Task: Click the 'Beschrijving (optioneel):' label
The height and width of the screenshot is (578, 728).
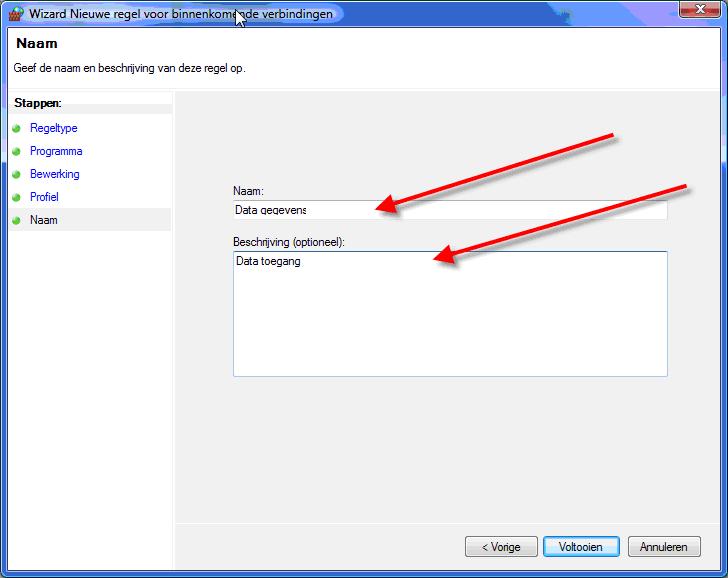Action: (289, 242)
